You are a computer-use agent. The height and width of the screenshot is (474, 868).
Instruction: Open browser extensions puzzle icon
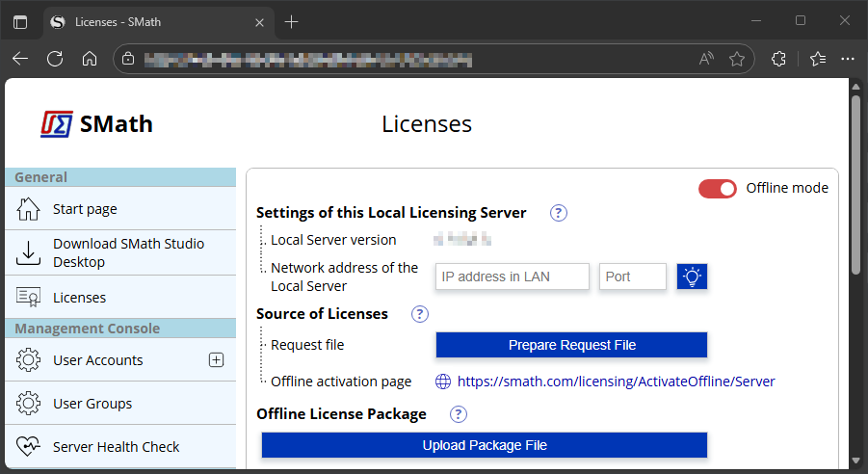(x=778, y=59)
